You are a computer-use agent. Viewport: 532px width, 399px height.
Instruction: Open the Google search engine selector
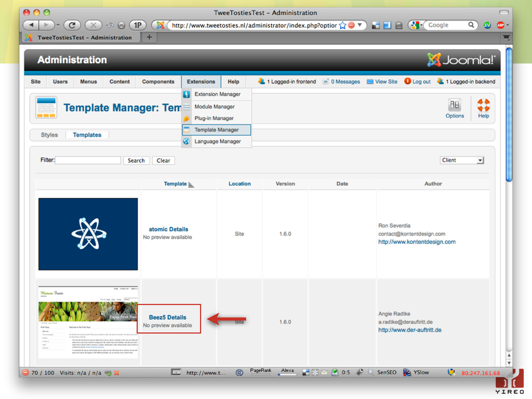pos(416,25)
